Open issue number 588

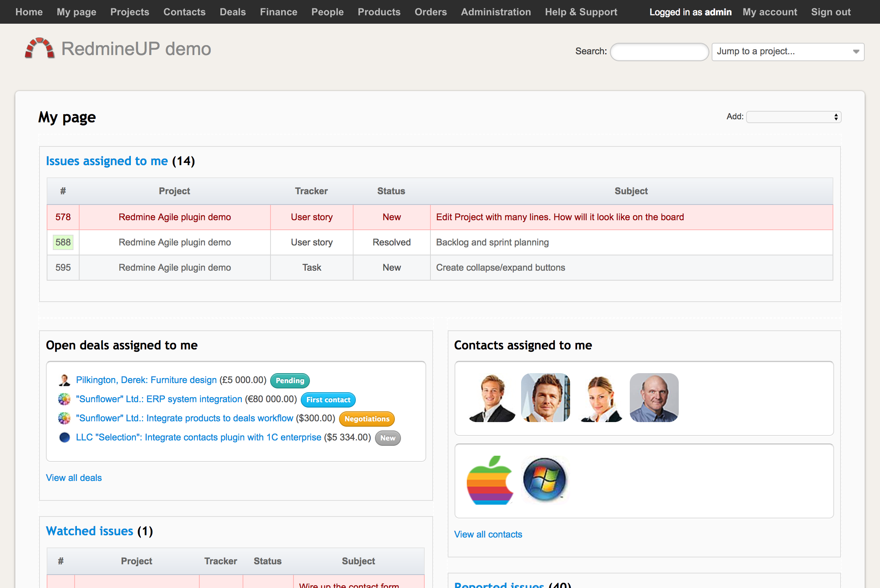[63, 242]
